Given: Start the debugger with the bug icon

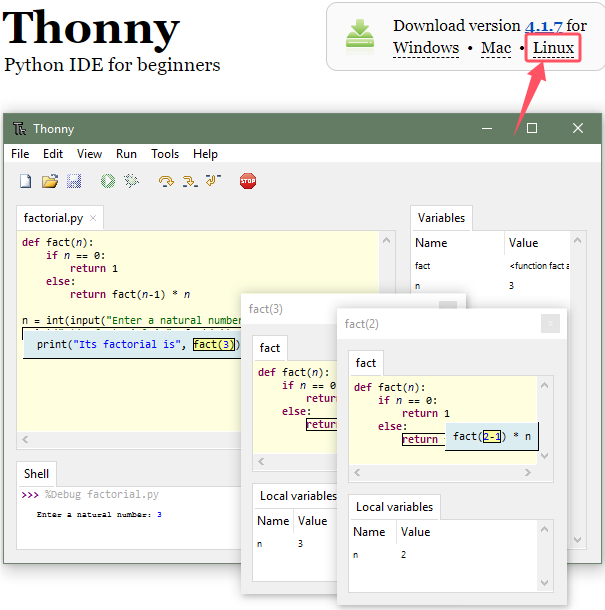Looking at the screenshot, I should click(132, 181).
